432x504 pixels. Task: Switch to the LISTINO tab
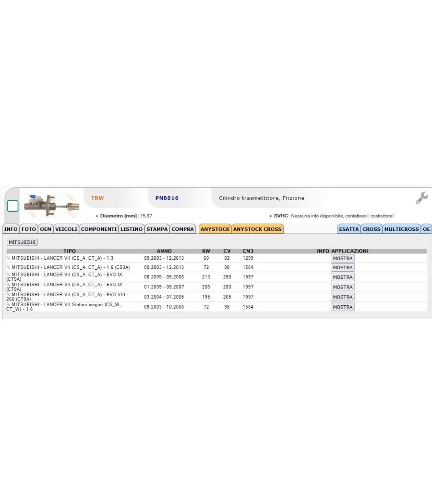tap(132, 229)
